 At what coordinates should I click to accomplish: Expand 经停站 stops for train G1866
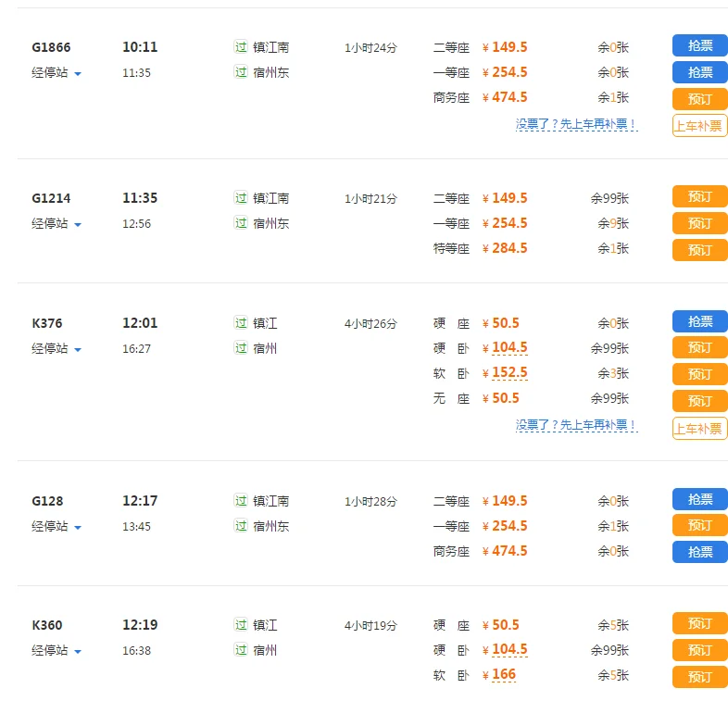tap(56, 72)
